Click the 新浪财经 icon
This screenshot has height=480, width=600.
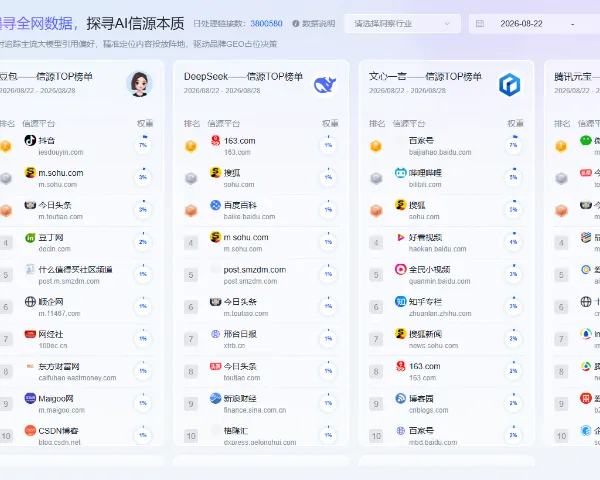[x=215, y=398]
